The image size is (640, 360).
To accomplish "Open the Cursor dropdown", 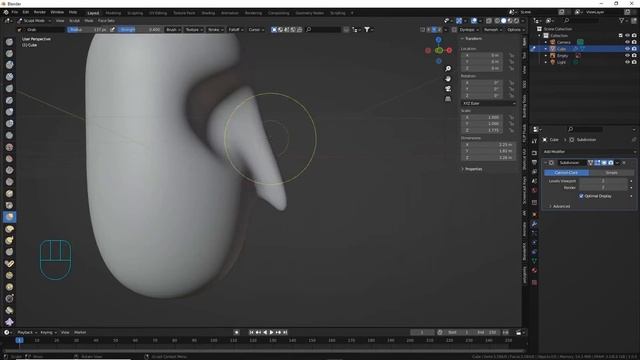I will click(256, 29).
